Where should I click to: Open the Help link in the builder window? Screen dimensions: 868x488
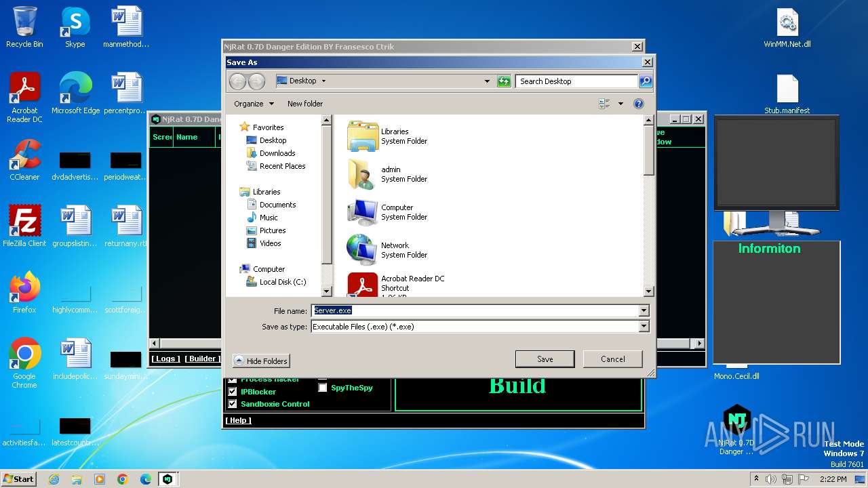(x=238, y=420)
